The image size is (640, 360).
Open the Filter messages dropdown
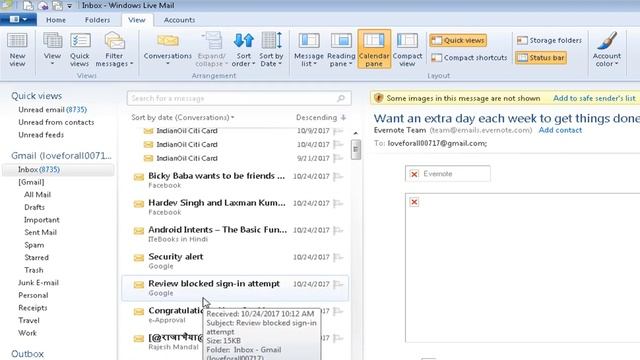(114, 50)
